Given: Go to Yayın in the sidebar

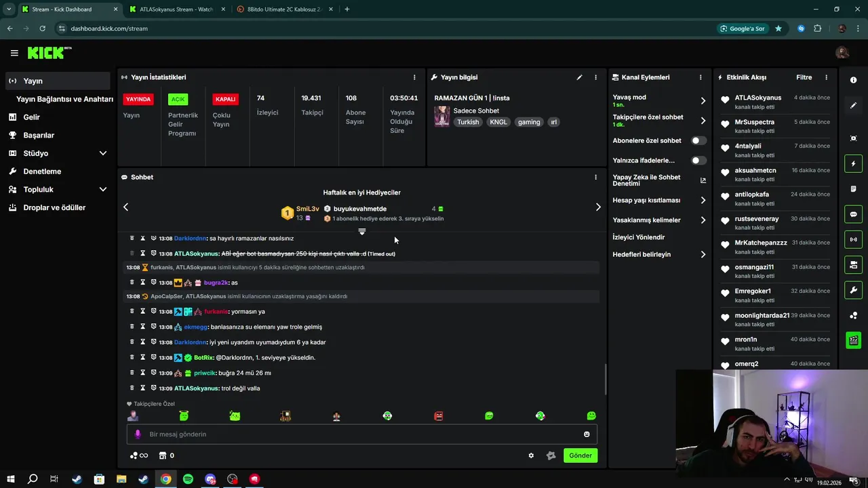Looking at the screenshot, I should pyautogui.click(x=58, y=81).
